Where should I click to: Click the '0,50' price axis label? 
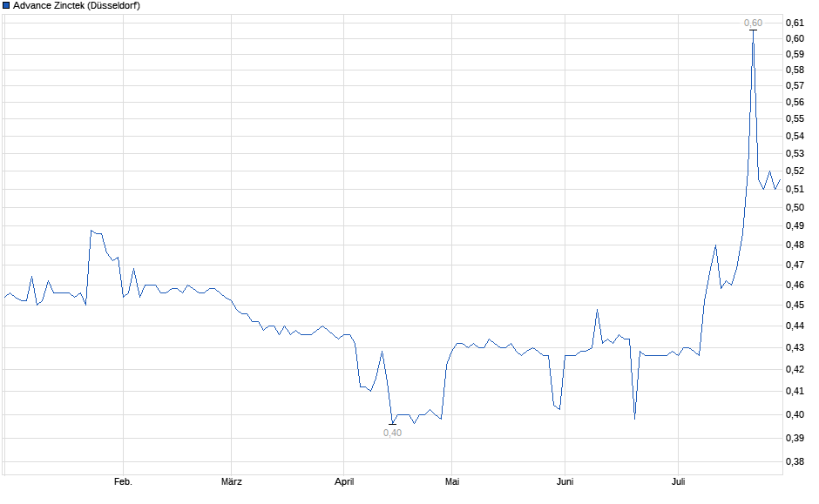pos(795,208)
